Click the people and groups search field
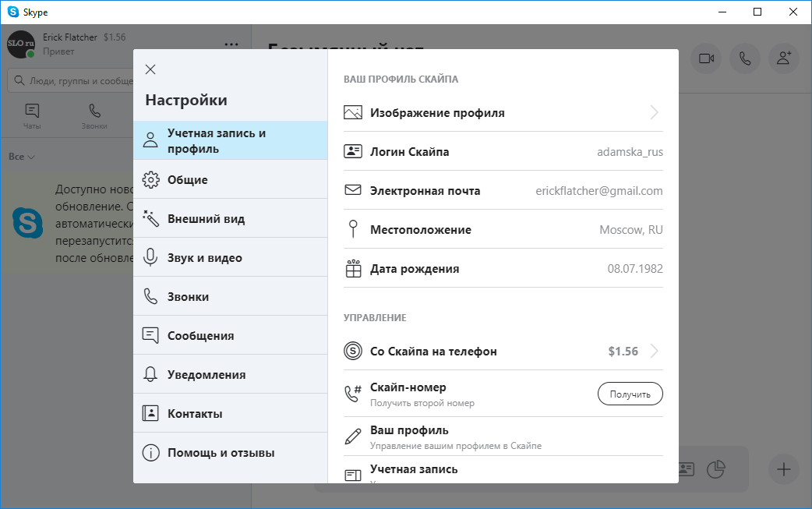Viewport: 812px width, 509px height. (70, 81)
